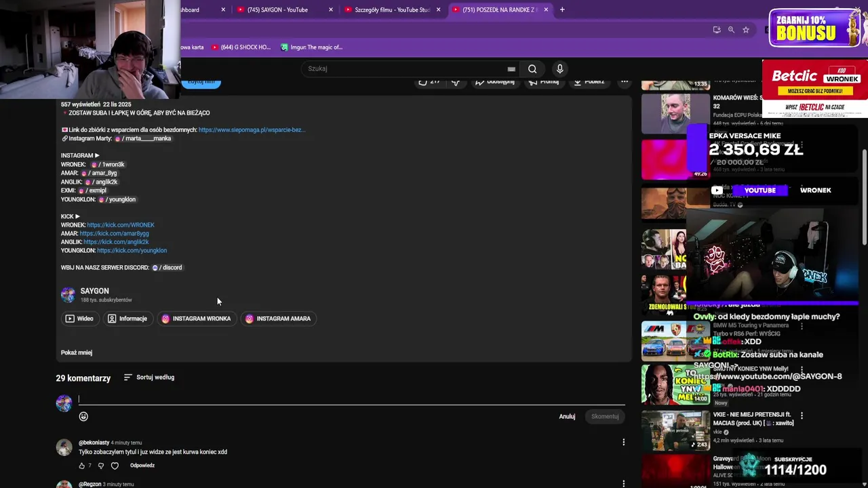The width and height of the screenshot is (868, 488).
Task: Switch to Szczegóły filmu YouTube Studio tab
Action: pos(392,9)
